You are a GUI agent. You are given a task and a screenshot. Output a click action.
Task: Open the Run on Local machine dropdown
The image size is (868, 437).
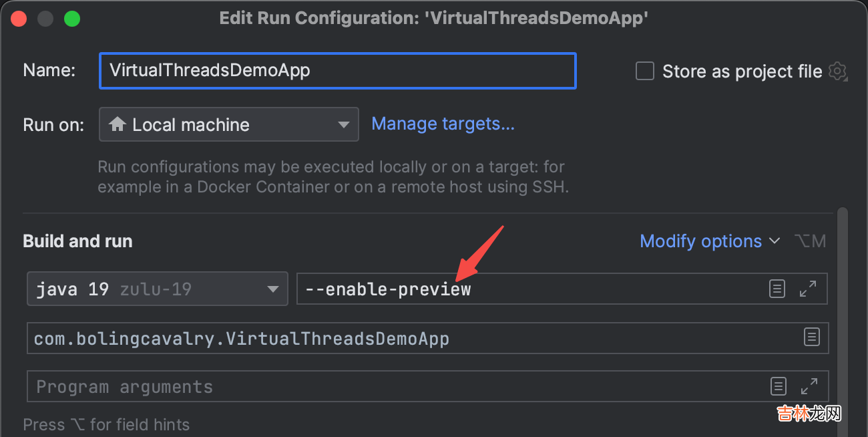(x=228, y=124)
